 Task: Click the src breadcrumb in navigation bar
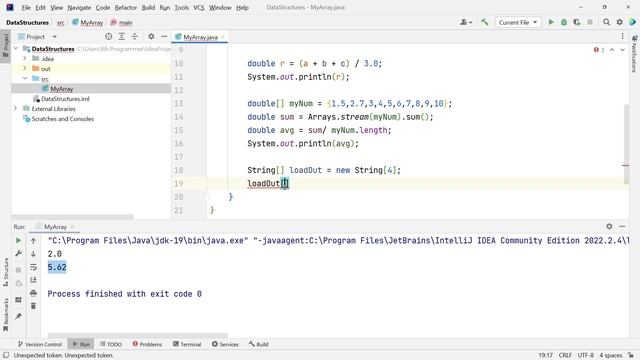60,22
